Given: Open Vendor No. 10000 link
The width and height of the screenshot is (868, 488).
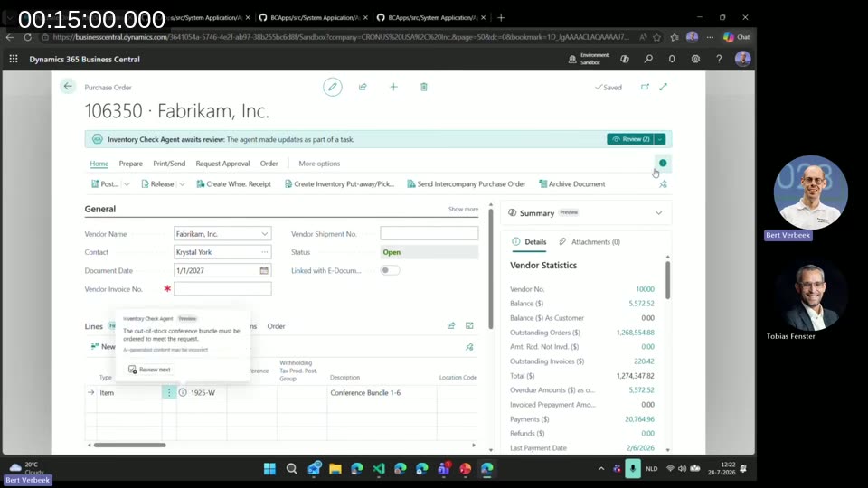Looking at the screenshot, I should tap(645, 289).
